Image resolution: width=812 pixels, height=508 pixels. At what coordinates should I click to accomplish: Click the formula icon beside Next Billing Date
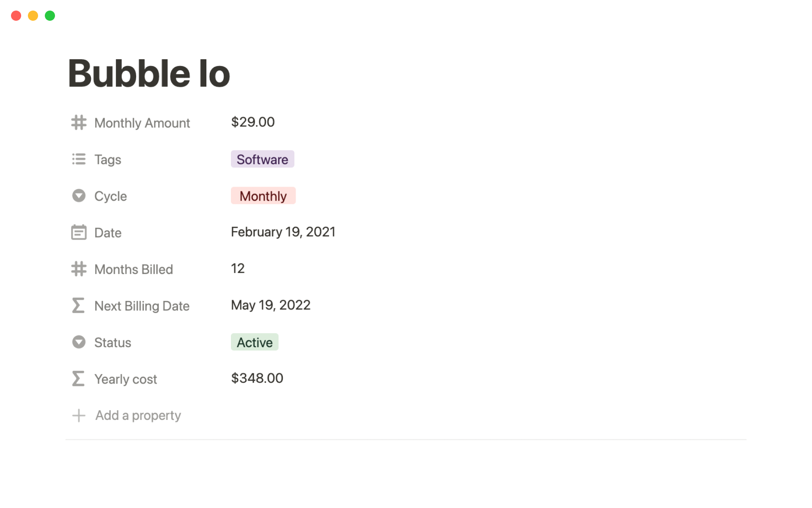78,305
